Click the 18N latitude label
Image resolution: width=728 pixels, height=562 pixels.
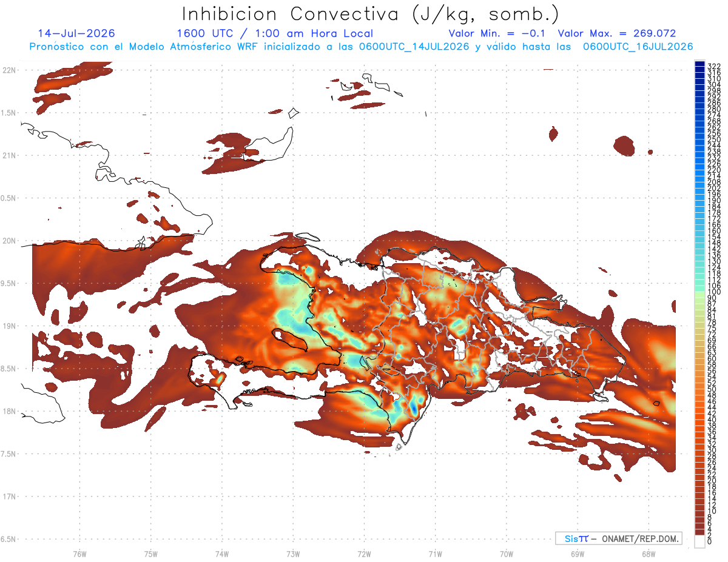[x=9, y=411]
